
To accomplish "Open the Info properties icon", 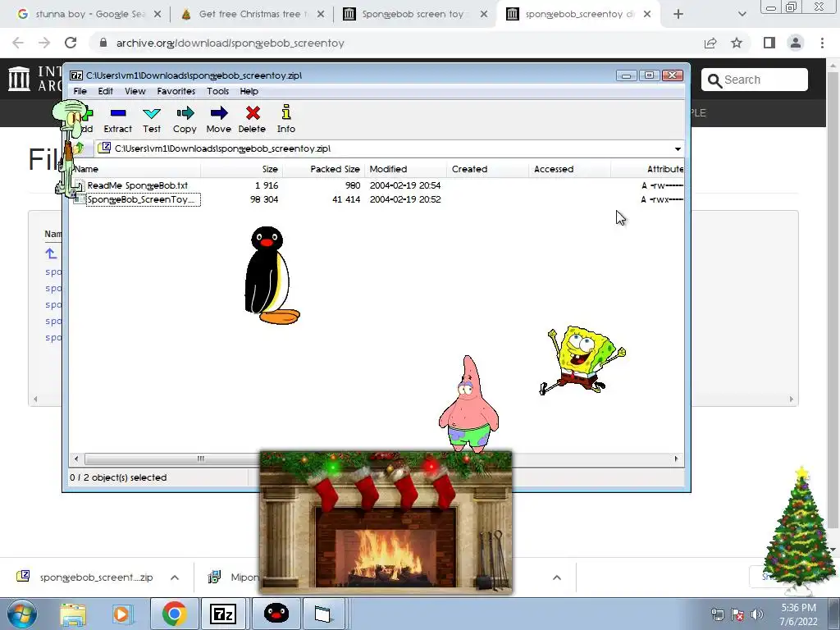I will click(286, 120).
